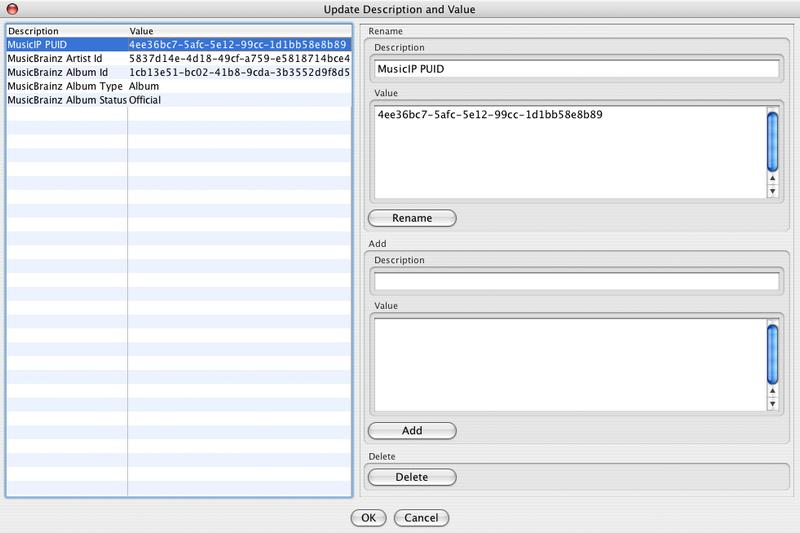Viewport: 800px width, 533px height.
Task: Click the value 1cb13e51-bc02-41b8-9cda-3b3552d9f8d5
Action: [x=239, y=72]
